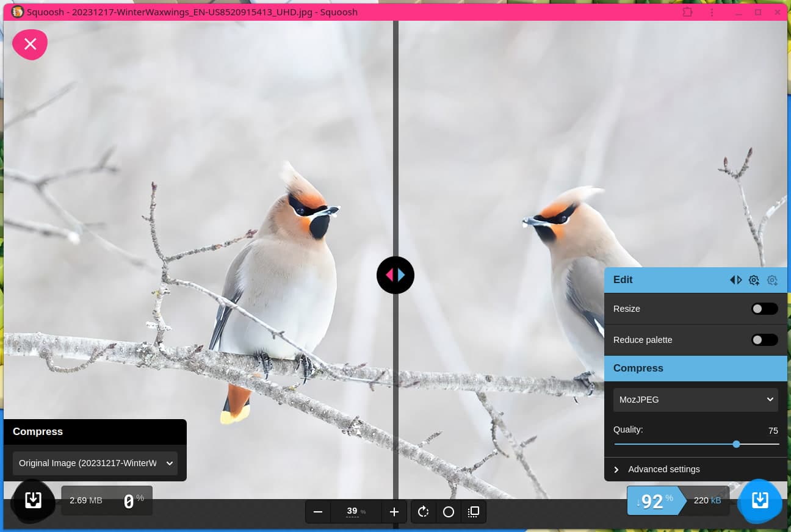Screen dimensions: 791x532
Task: Open the three-dot app menu in title bar
Action: [712, 12]
